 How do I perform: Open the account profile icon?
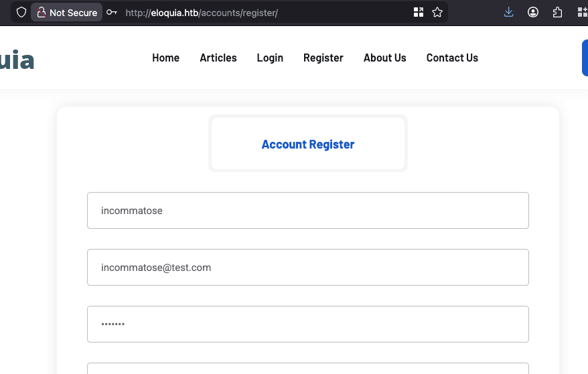[533, 12]
